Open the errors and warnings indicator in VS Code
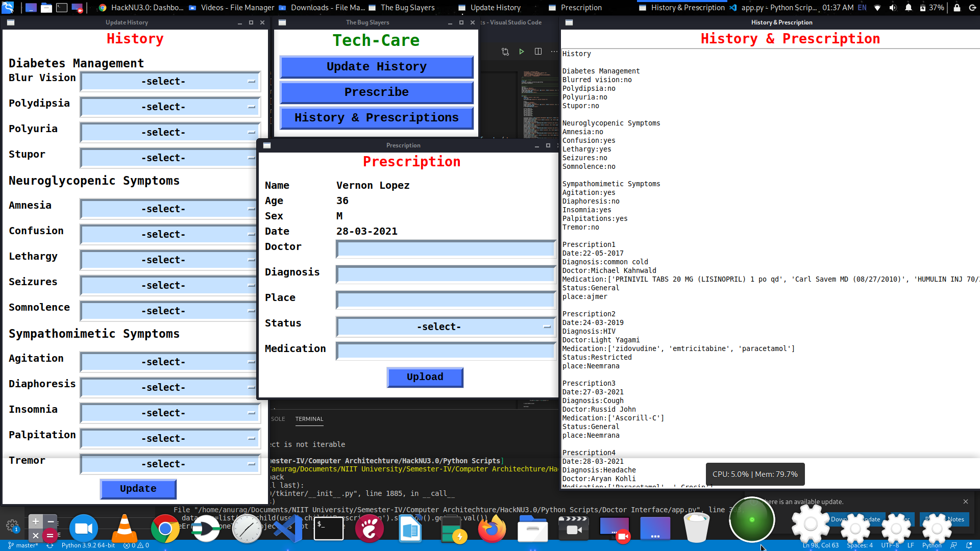 (x=135, y=545)
